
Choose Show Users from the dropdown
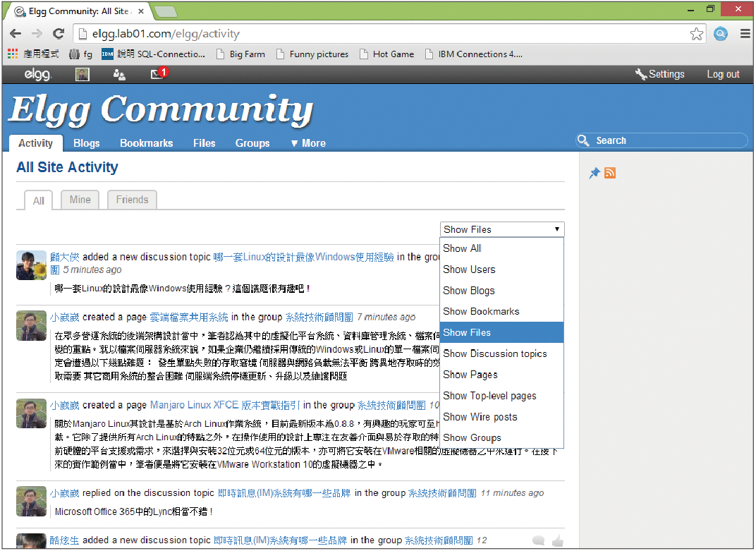point(502,270)
